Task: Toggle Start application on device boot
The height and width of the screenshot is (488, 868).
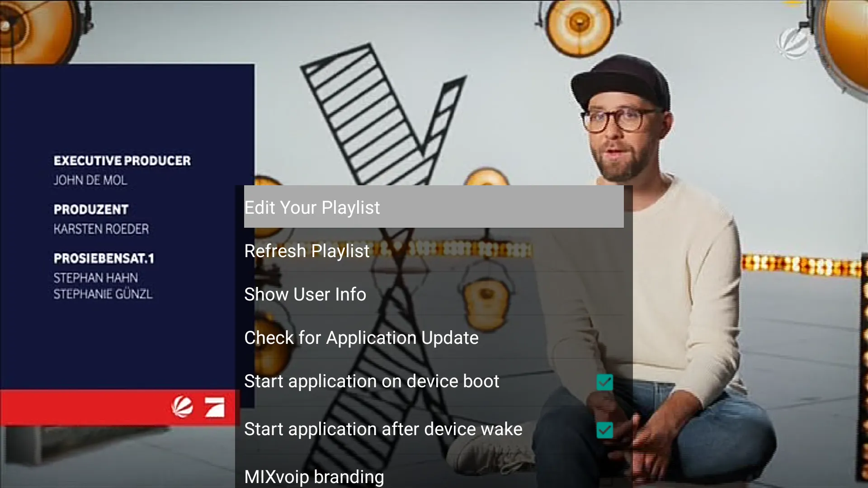Action: [x=604, y=382]
